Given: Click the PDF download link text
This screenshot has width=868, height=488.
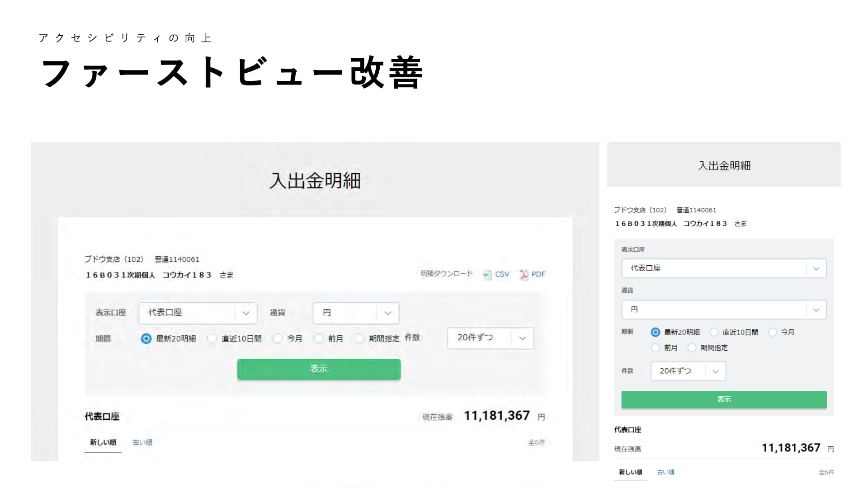Looking at the screenshot, I should click(x=538, y=274).
